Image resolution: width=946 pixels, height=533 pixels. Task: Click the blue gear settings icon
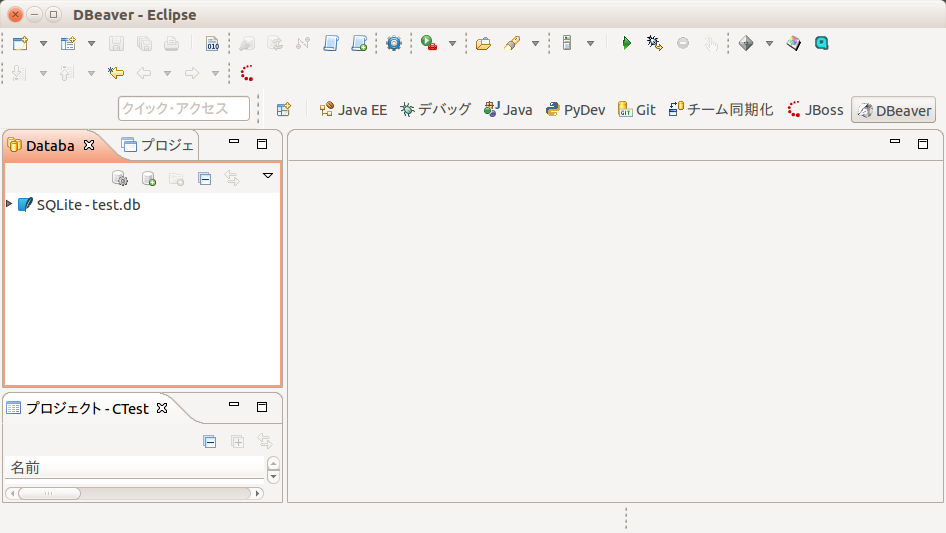click(394, 43)
